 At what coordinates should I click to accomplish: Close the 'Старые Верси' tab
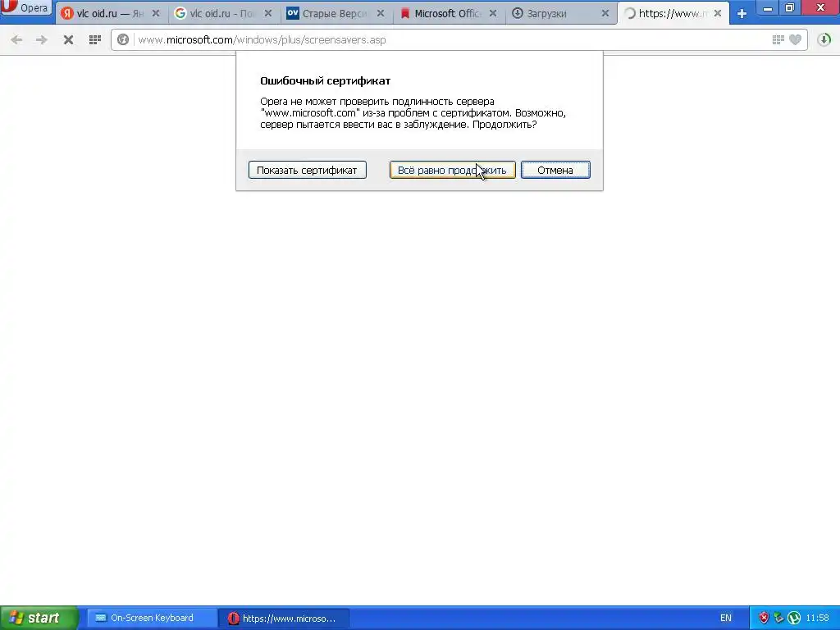[x=381, y=13]
